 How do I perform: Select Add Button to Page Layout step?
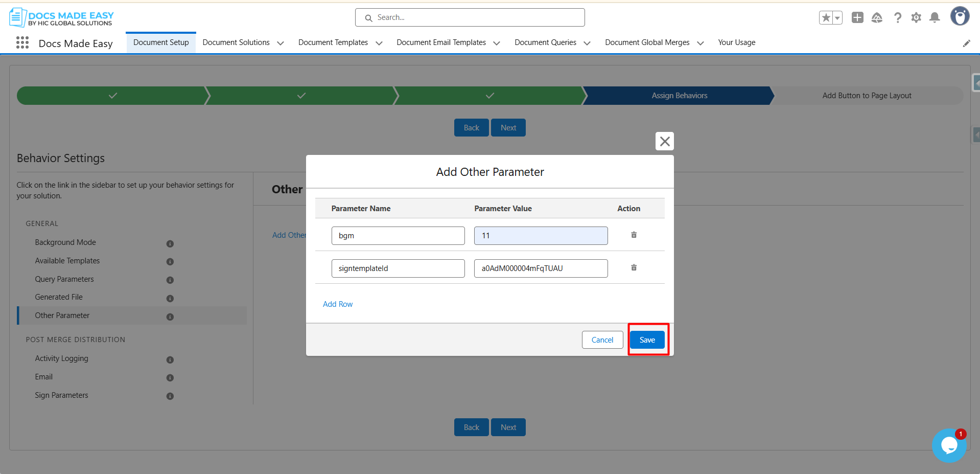[867, 96]
